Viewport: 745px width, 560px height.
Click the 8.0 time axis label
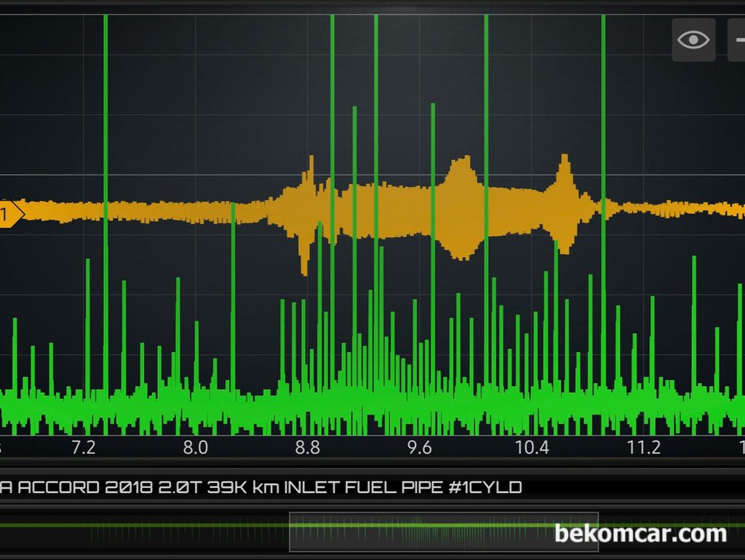195,447
